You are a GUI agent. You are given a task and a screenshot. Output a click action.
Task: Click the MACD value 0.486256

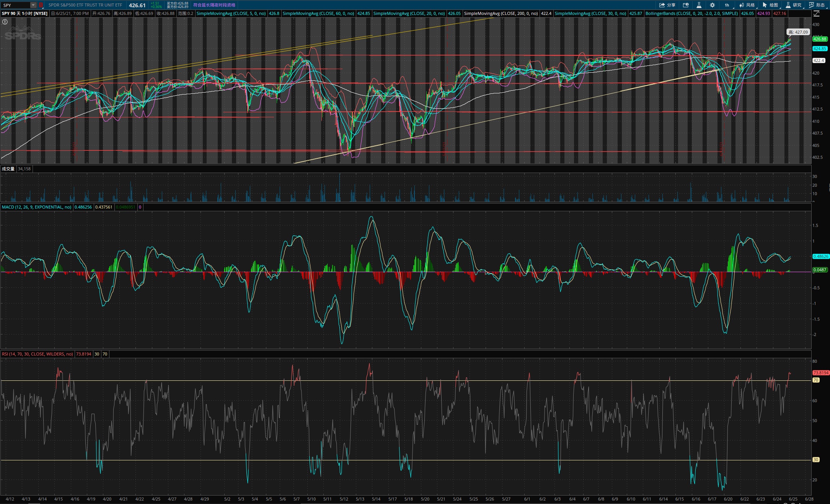tap(83, 207)
